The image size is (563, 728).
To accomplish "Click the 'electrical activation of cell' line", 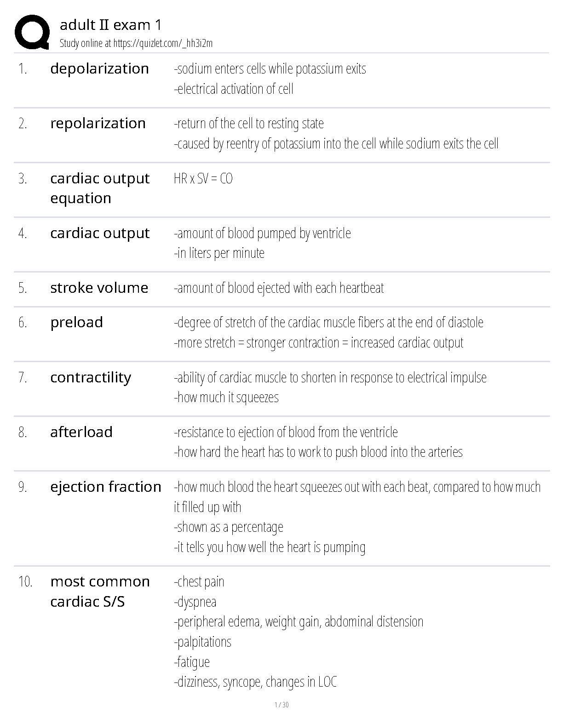I will pyautogui.click(x=234, y=89).
